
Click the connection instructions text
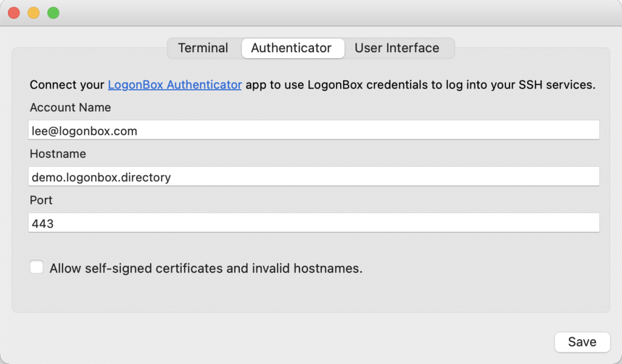pyautogui.click(x=313, y=85)
